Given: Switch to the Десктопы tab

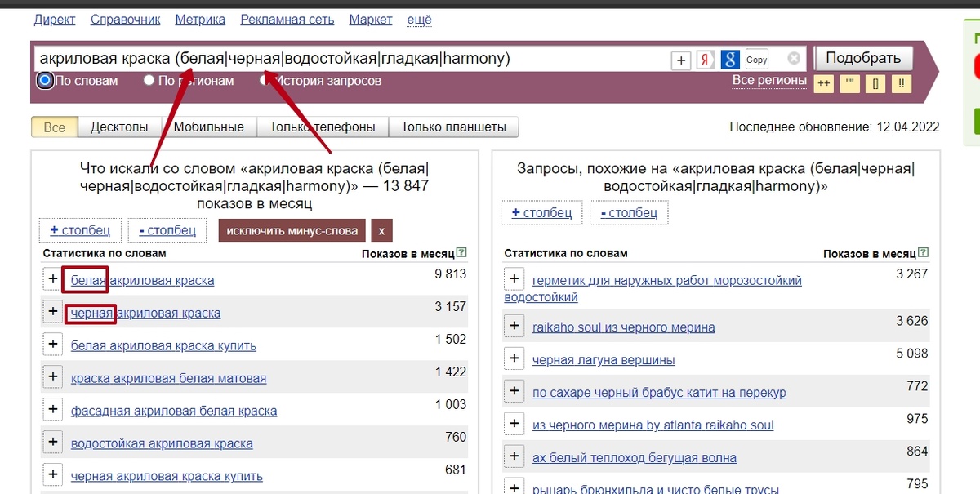Looking at the screenshot, I should (119, 127).
